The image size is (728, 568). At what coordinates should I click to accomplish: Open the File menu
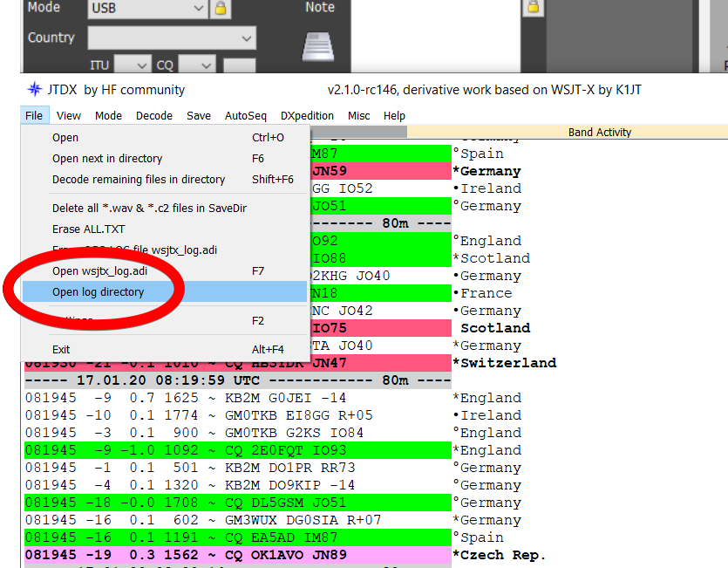[34, 116]
